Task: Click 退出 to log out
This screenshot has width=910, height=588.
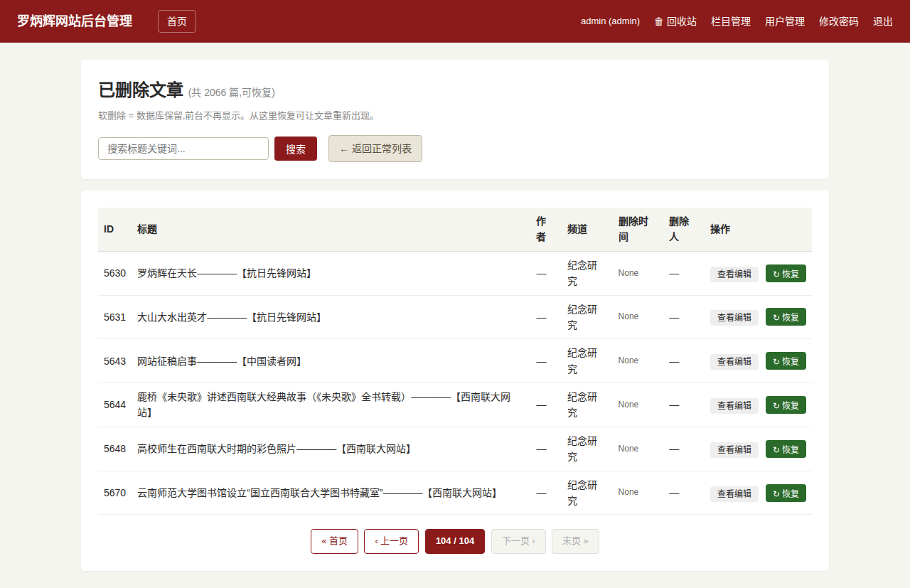Action: (x=883, y=21)
